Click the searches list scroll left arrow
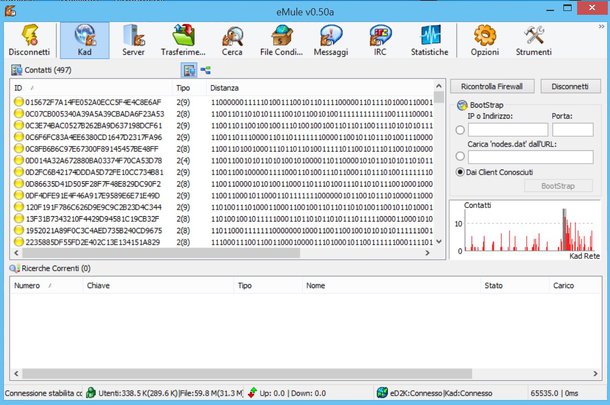Viewport: 610px width, 405px height. (16, 373)
